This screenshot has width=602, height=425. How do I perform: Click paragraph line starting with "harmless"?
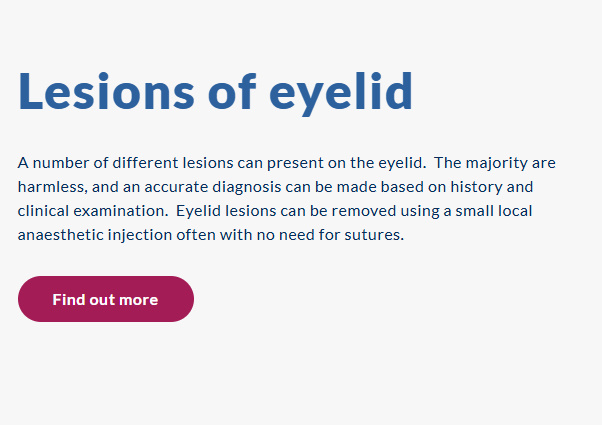(275, 187)
